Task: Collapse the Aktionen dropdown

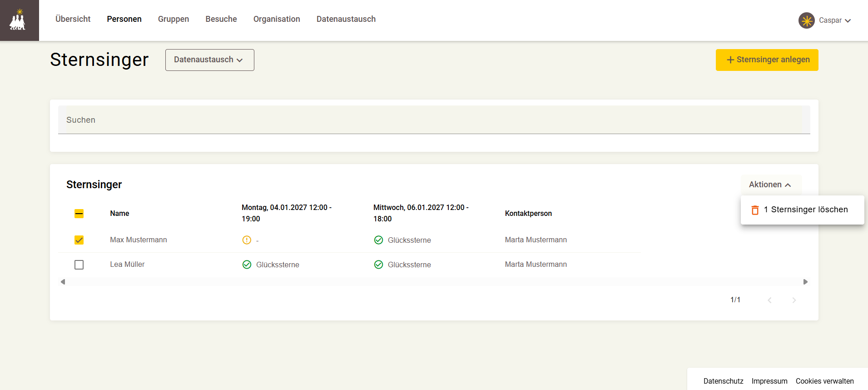Action: (x=771, y=185)
